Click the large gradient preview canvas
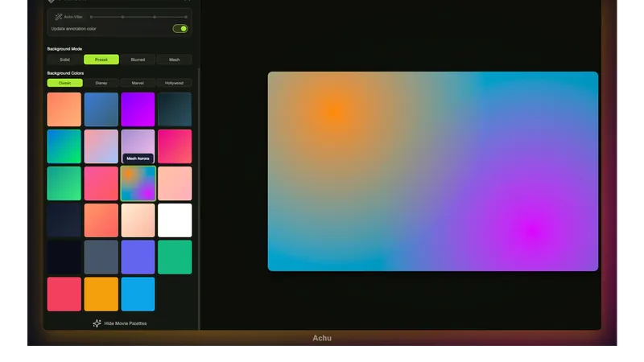The height and width of the screenshot is (362, 644). coord(433,171)
